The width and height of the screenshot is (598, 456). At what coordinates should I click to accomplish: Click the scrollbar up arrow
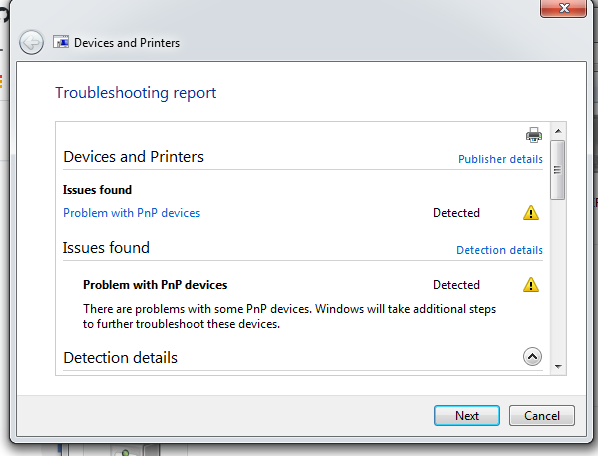[x=558, y=131]
